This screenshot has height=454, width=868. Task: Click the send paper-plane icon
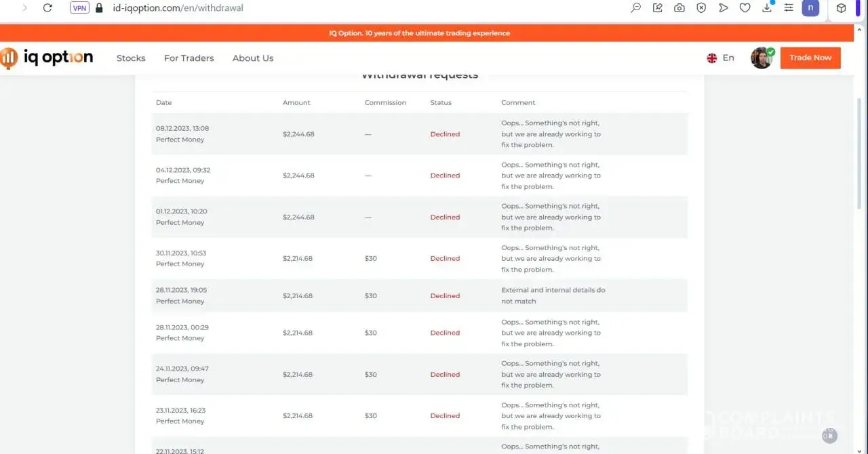click(x=723, y=8)
